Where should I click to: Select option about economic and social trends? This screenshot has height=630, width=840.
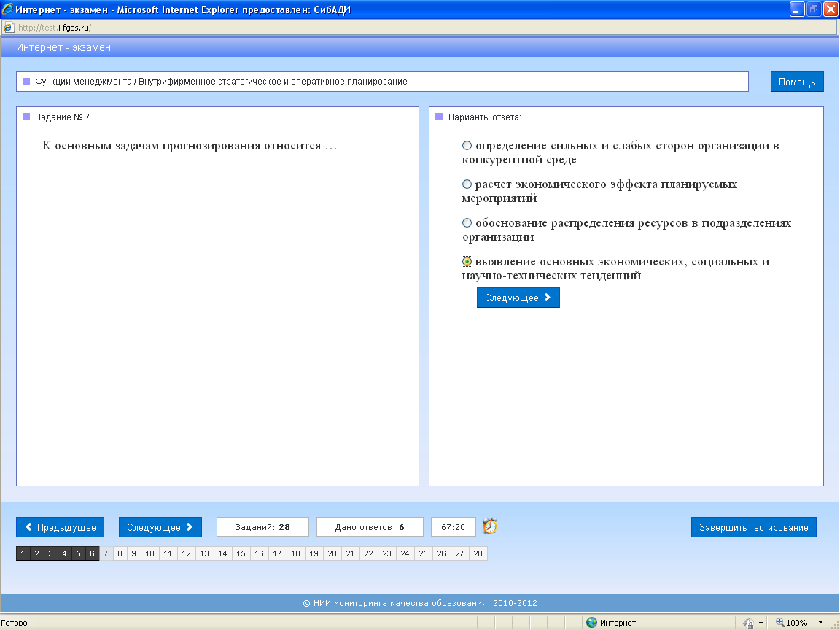click(x=467, y=262)
